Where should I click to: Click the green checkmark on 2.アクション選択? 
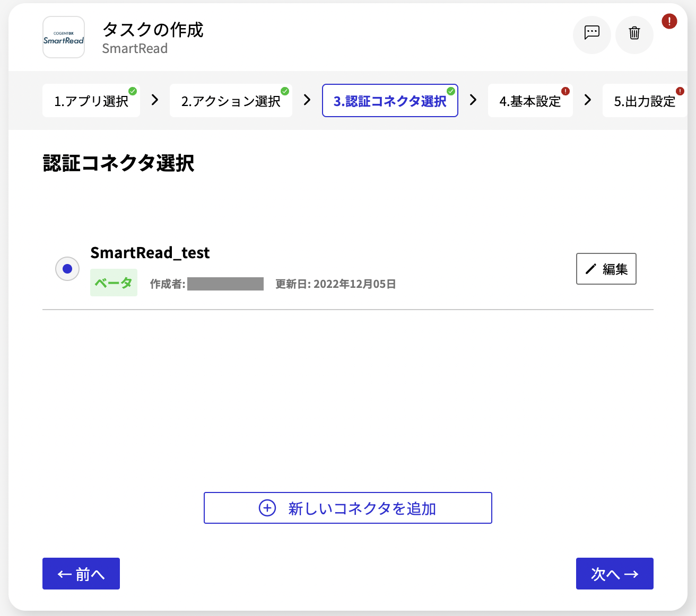[x=284, y=90]
